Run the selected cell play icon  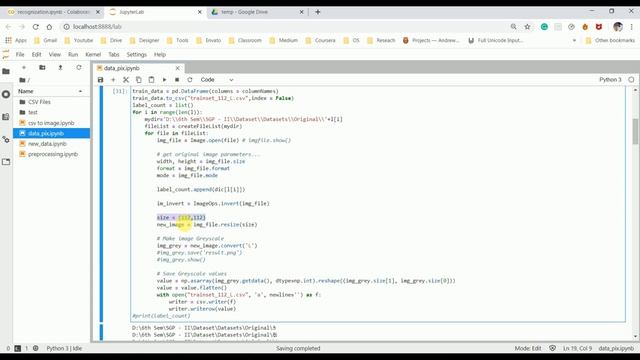tap(164, 80)
